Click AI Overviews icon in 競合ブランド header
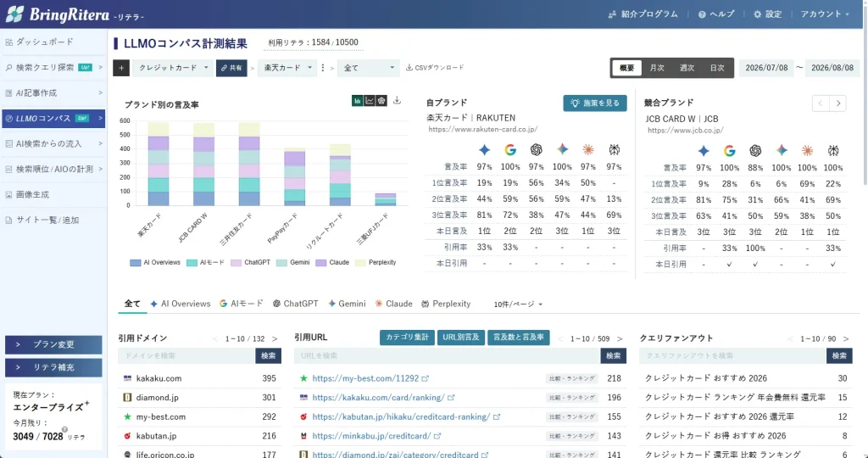Image resolution: width=868 pixels, height=458 pixels. (x=704, y=151)
